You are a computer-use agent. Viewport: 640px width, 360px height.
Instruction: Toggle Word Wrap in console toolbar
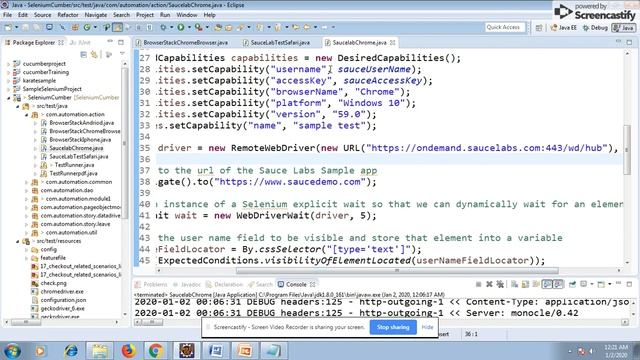536,284
